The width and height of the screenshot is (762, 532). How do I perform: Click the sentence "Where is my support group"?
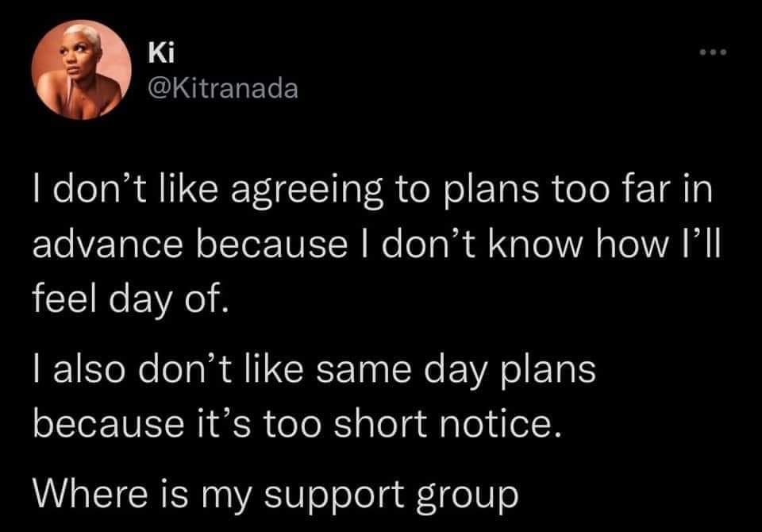pyautogui.click(x=275, y=492)
